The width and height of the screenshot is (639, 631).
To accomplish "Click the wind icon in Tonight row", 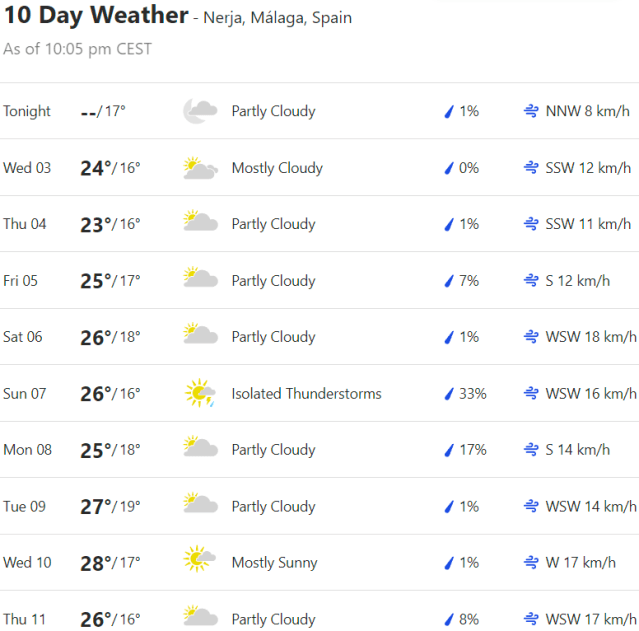I will pos(531,111).
